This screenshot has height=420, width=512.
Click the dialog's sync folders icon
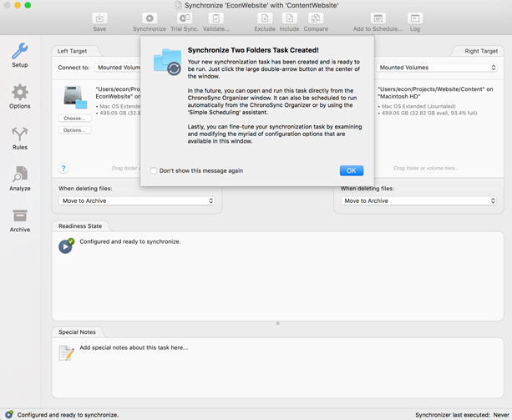pyautogui.click(x=168, y=62)
